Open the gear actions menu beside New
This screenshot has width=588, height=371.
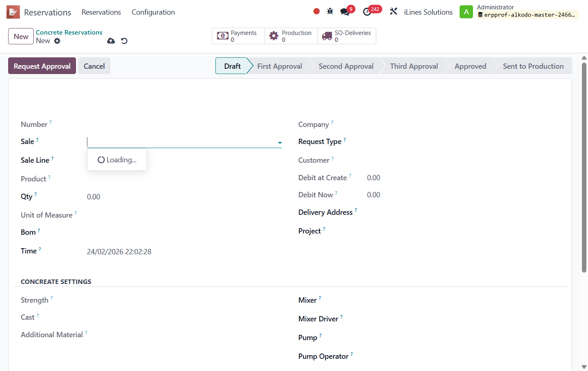57,41
